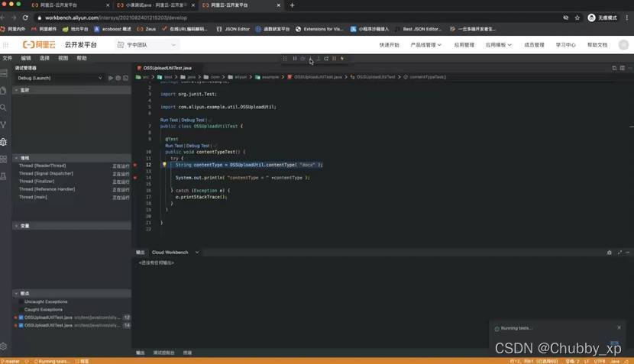The height and width of the screenshot is (364, 634).
Task: Click the clear output icon in output panel
Action: tap(610, 253)
